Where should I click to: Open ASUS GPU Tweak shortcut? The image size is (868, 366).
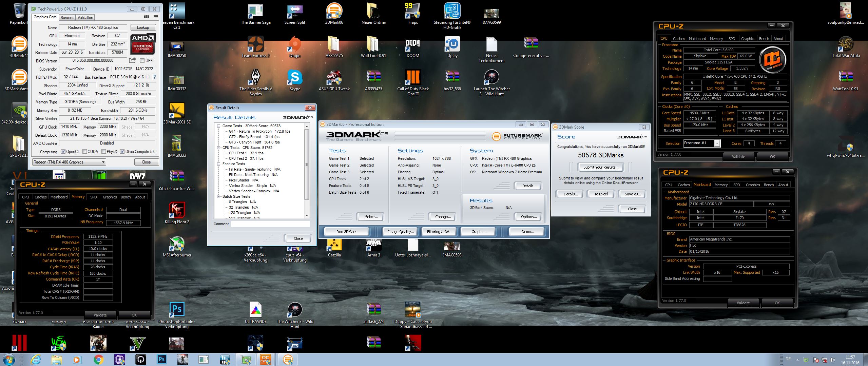coord(334,80)
